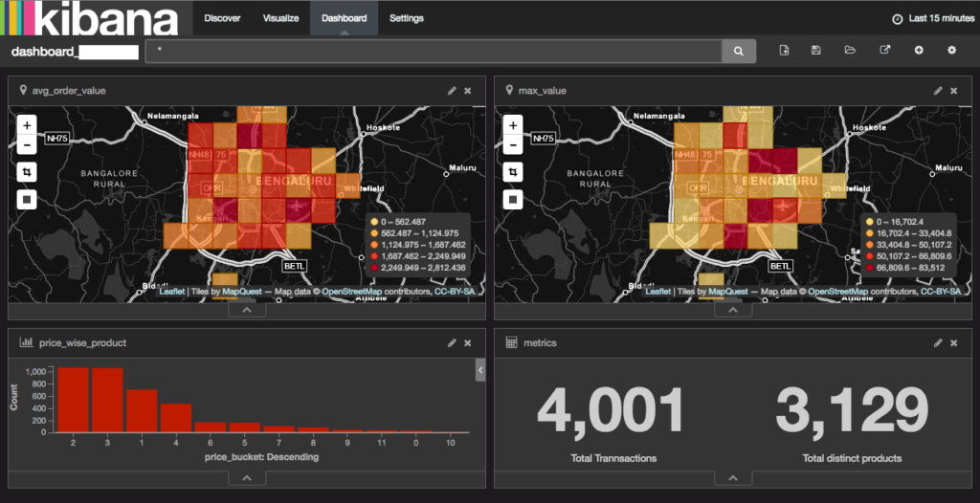Remove the avg_order_value panel
Screen dimensions: 980x503
coord(467,91)
